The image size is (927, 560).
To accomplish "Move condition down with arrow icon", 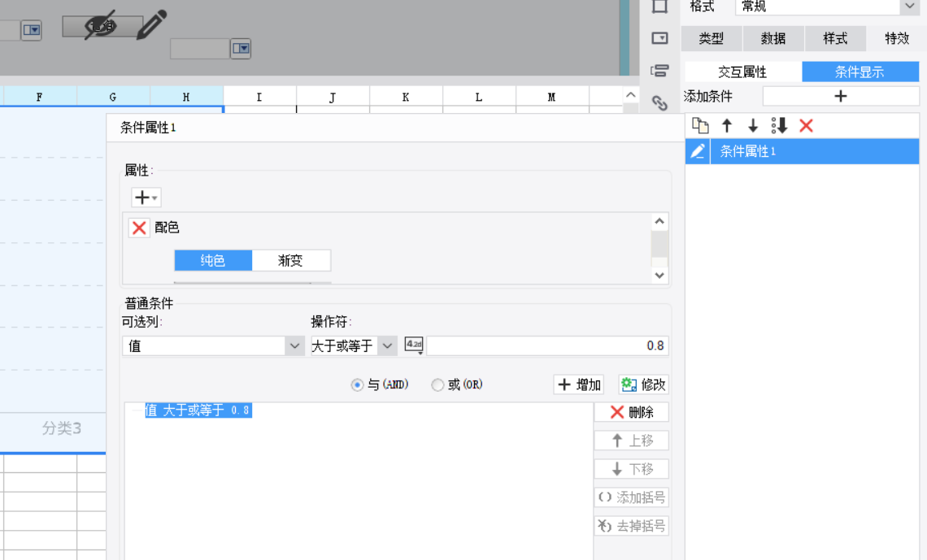I will (x=753, y=125).
